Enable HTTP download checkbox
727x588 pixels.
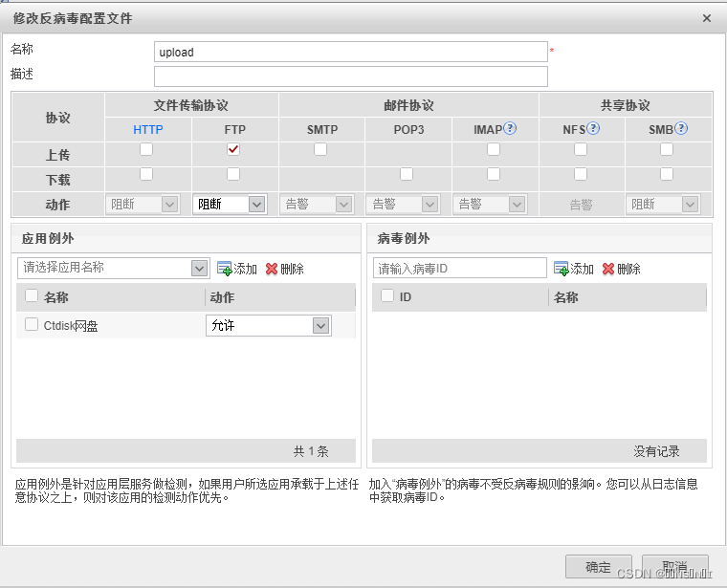146,174
